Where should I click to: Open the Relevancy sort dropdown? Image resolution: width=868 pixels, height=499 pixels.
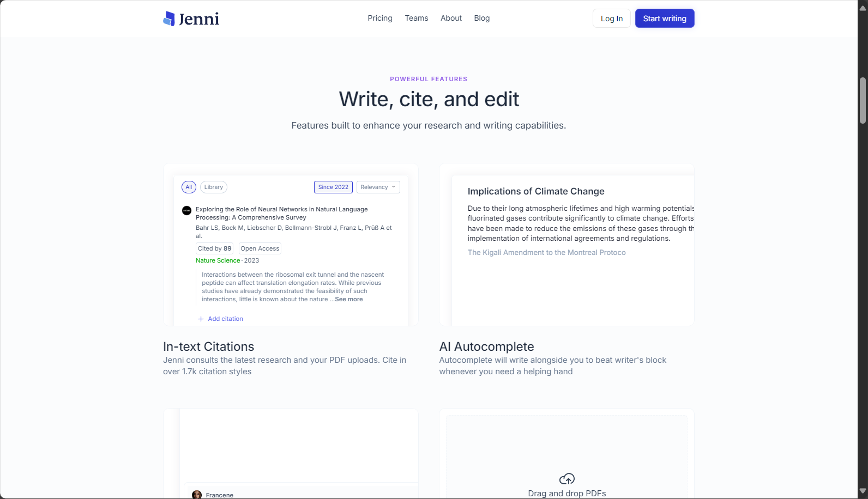coord(378,187)
